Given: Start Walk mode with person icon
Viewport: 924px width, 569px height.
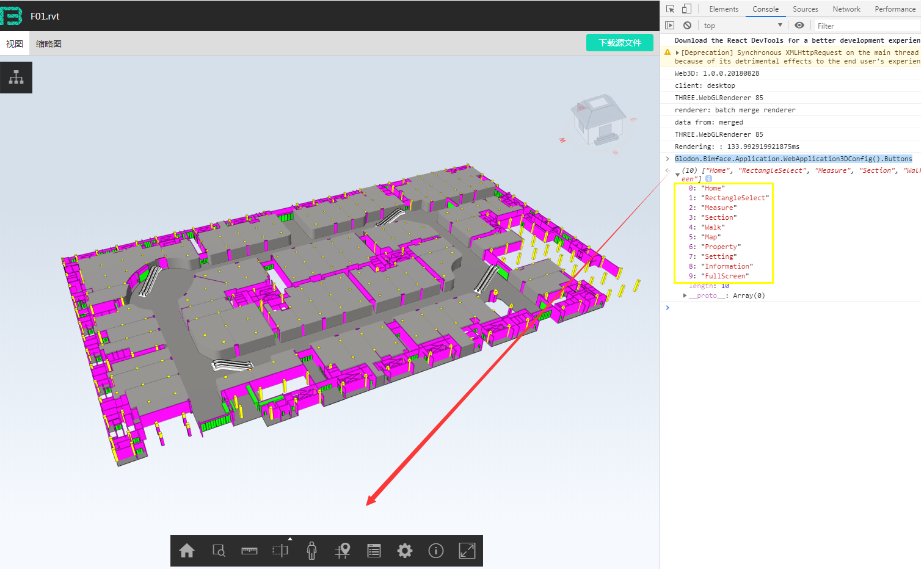Looking at the screenshot, I should [x=312, y=551].
